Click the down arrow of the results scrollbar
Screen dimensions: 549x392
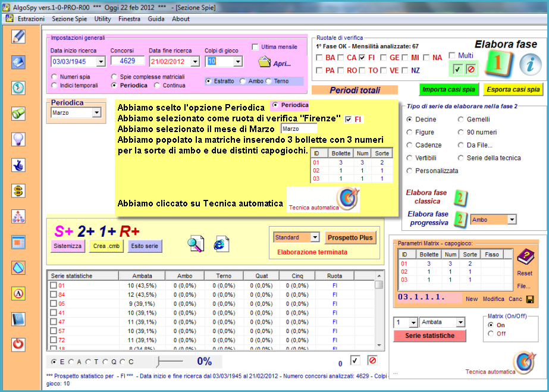tap(379, 346)
